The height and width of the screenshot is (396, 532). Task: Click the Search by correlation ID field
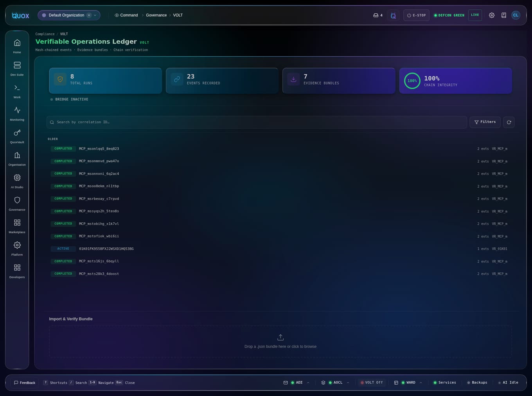coord(257,122)
